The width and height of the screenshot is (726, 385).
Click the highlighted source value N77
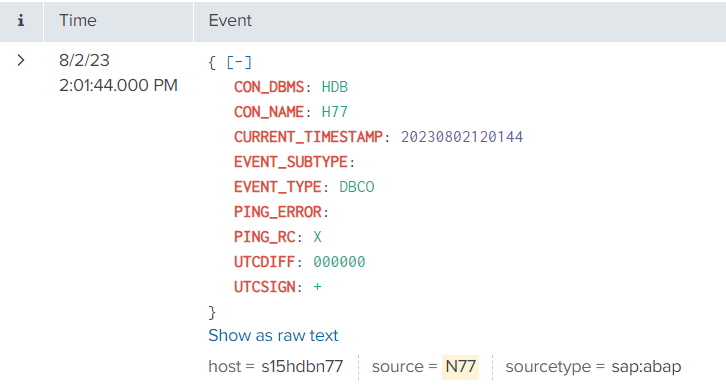[x=460, y=366]
